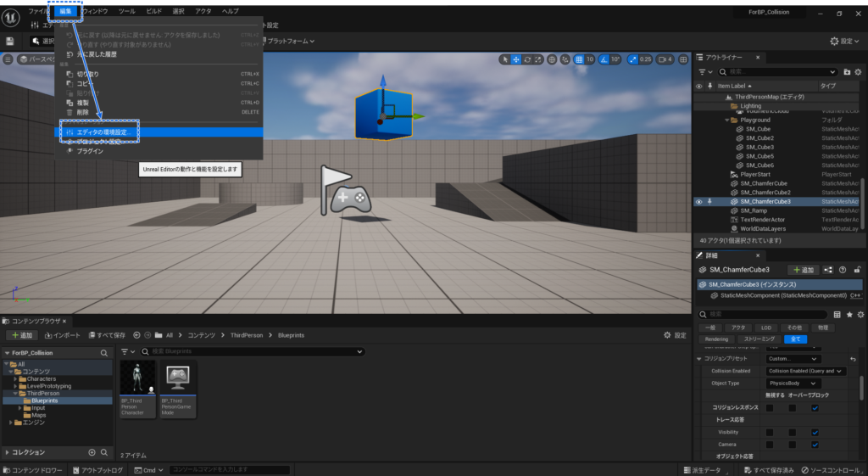Check block box for コリジョンレスポンス

point(815,408)
